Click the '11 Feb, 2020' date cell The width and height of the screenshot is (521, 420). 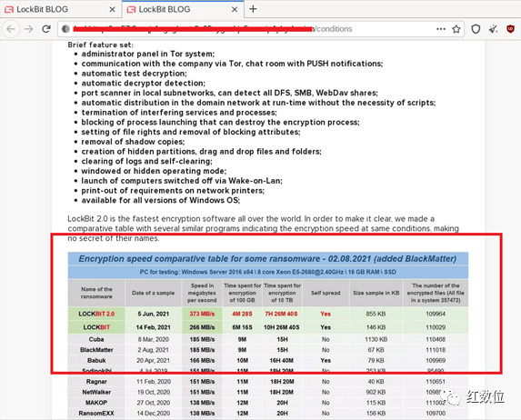pyautogui.click(x=153, y=382)
